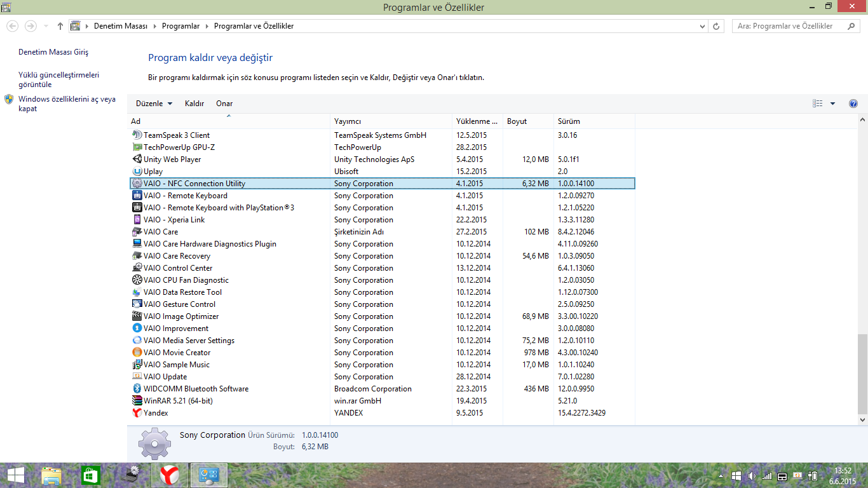Click the TeamSpeak 3 Client program icon
The image size is (868, 488).
coord(137,135)
